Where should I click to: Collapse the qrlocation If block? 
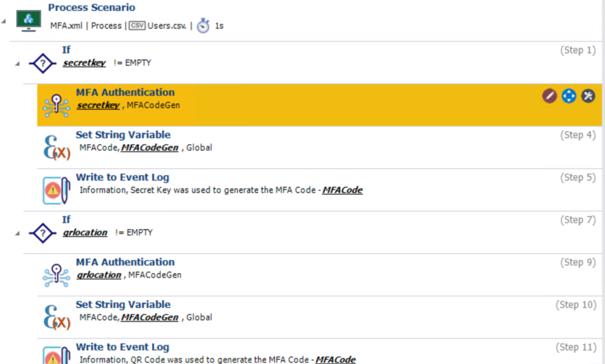pyautogui.click(x=17, y=233)
